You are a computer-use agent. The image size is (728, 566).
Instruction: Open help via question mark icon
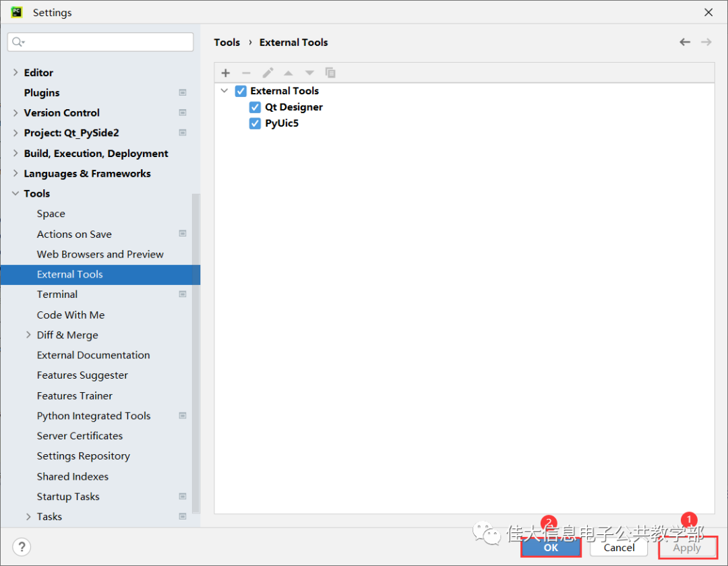pyautogui.click(x=22, y=546)
